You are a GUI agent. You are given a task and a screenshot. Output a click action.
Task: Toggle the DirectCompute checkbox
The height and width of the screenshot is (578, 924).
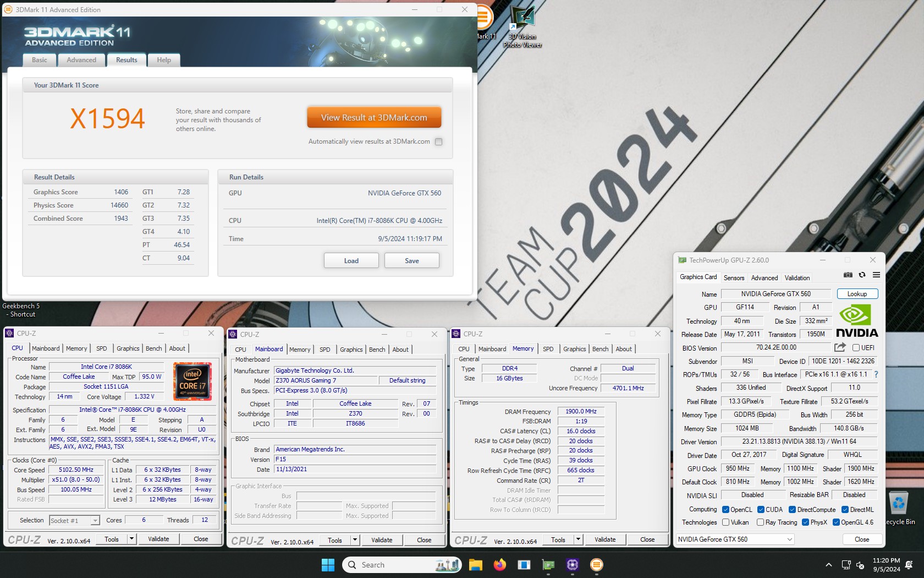coord(793,510)
